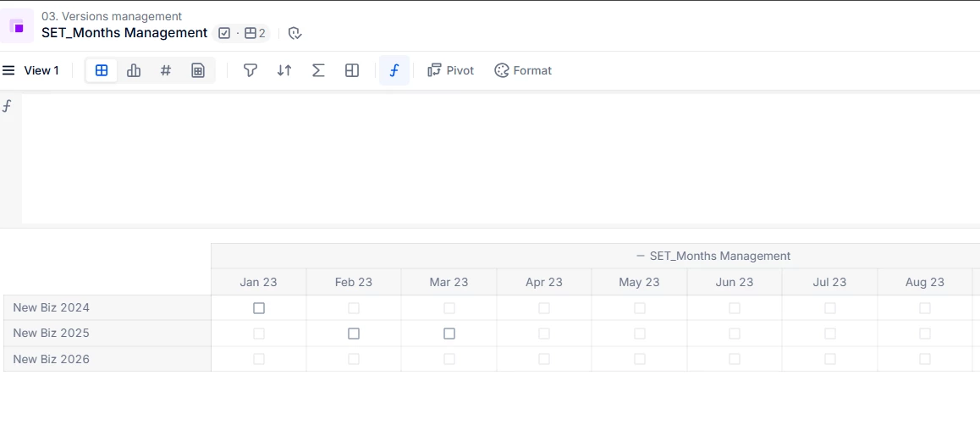Select the number (hash) view icon
The image size is (980, 447).
[166, 70]
